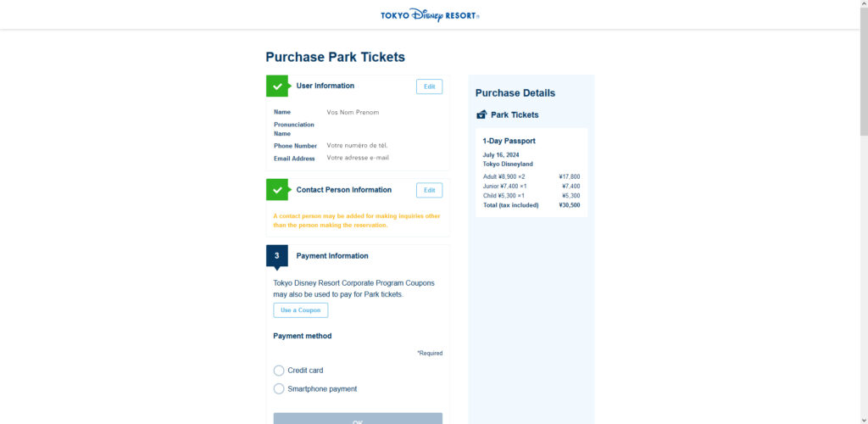Click the 1-Day Passport ticket card
868x424 pixels.
(531, 172)
